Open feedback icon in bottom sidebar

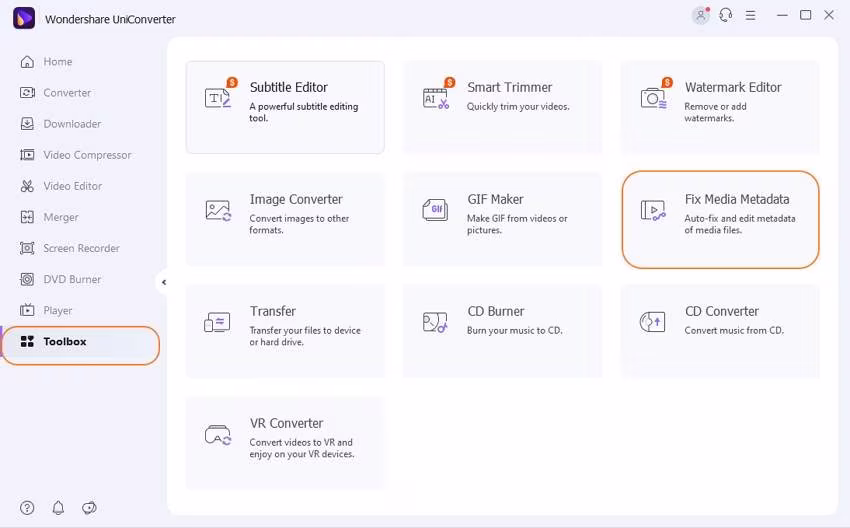[89, 508]
